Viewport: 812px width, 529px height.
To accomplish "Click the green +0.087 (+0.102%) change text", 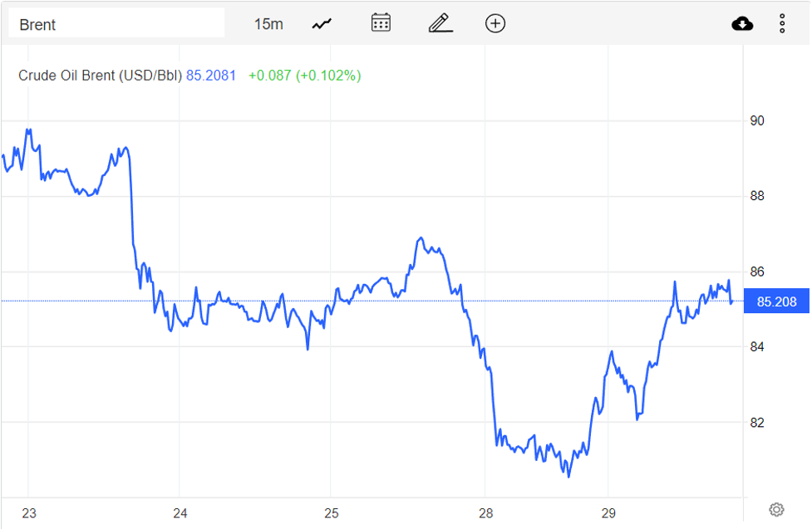I will [304, 76].
